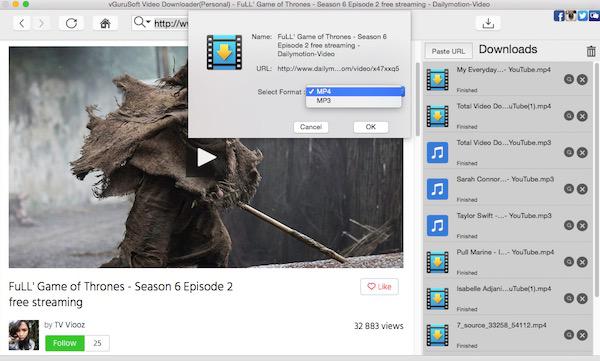The height and width of the screenshot is (361, 600).
Task: Remove Total Video Do...YouTube.mp3 download
Action: pyautogui.click(x=582, y=152)
